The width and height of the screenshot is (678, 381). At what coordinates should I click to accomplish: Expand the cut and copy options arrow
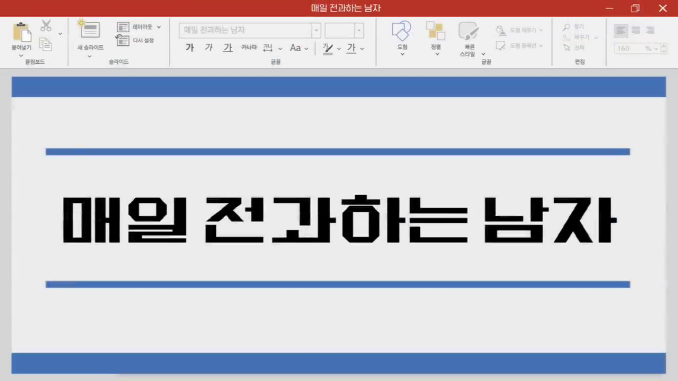coord(60,34)
